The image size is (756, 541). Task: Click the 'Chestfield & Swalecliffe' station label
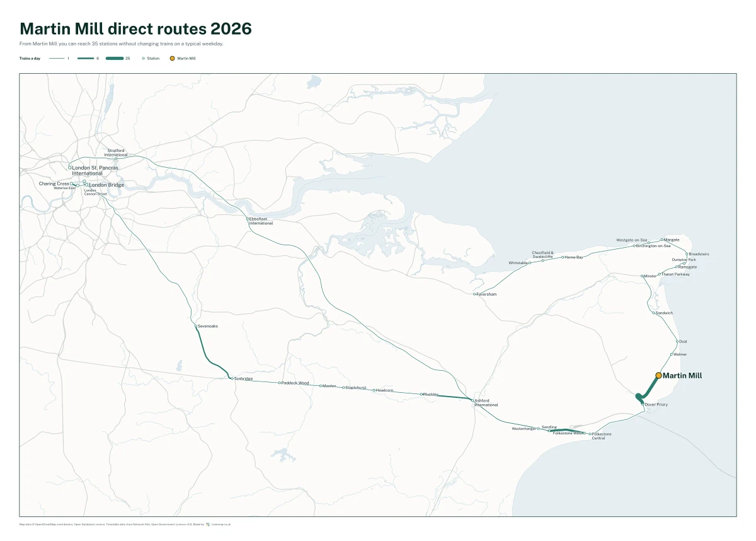tap(542, 255)
